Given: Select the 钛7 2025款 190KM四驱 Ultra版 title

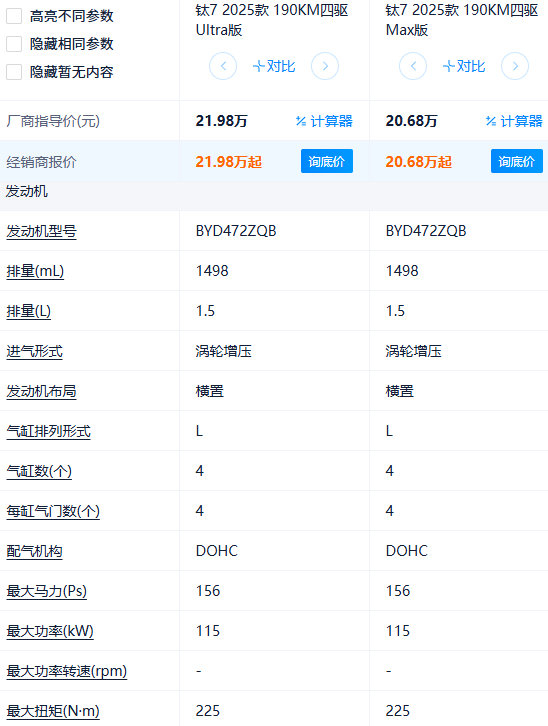Looking at the screenshot, I should [x=272, y=20].
